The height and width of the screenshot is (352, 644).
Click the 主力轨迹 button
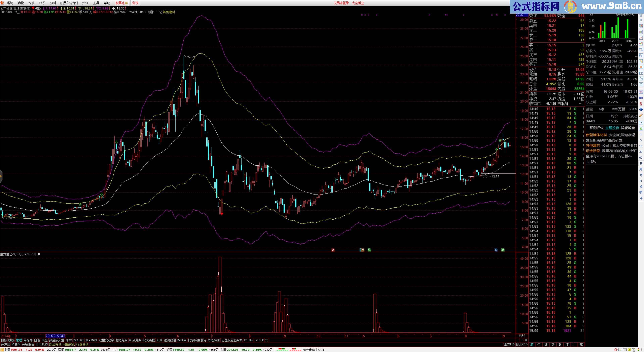[41, 344]
